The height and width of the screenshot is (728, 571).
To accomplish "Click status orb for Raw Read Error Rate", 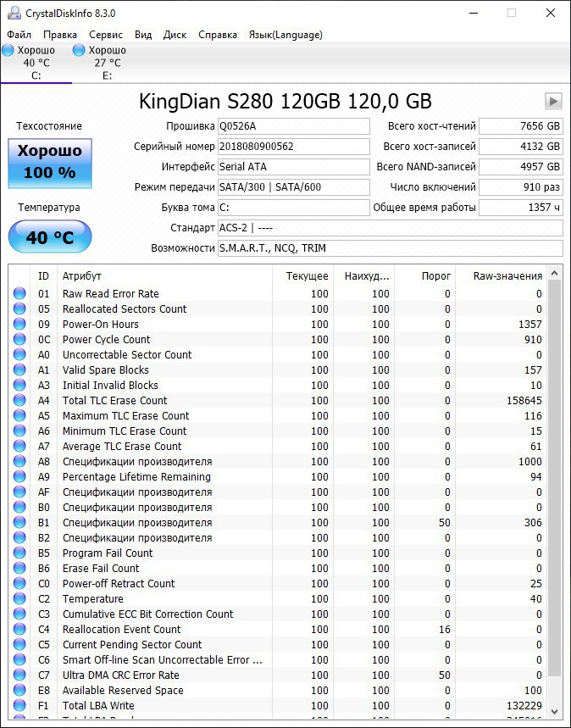I will 19,293.
